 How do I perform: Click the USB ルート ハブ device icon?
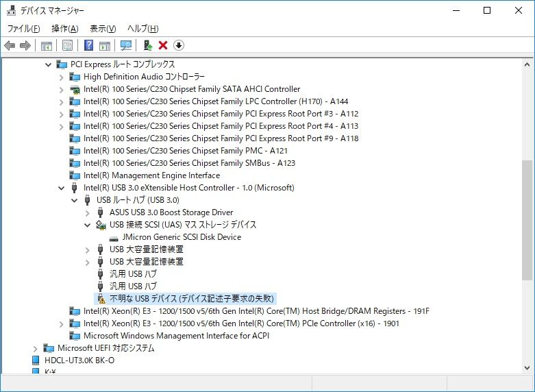point(88,200)
